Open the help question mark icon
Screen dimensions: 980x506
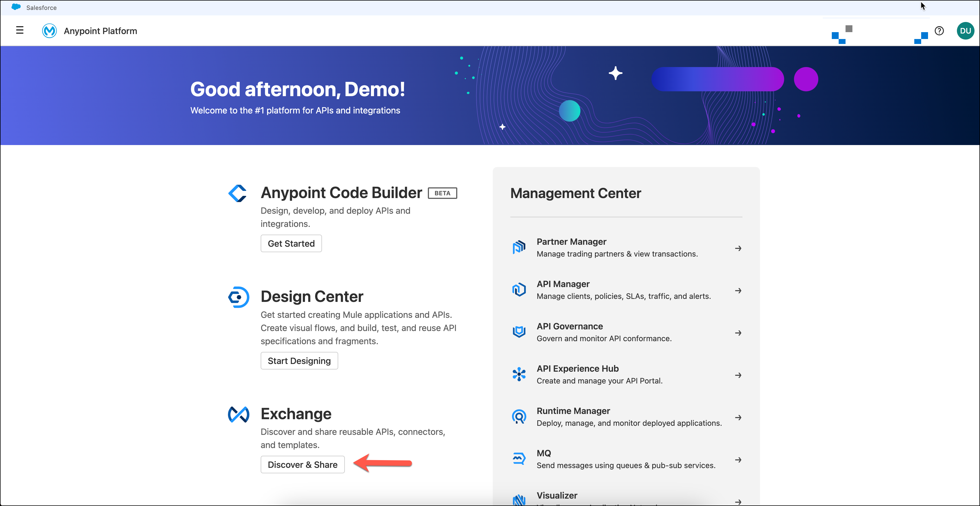coord(939,31)
